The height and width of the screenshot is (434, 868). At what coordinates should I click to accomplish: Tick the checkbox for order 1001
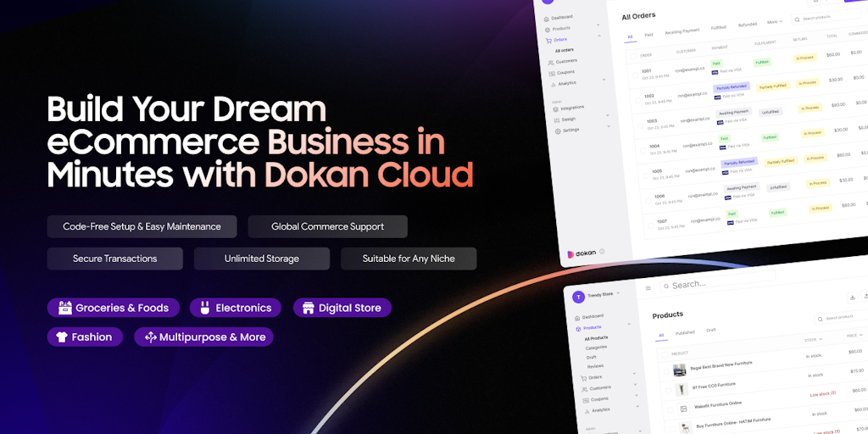coord(634,75)
